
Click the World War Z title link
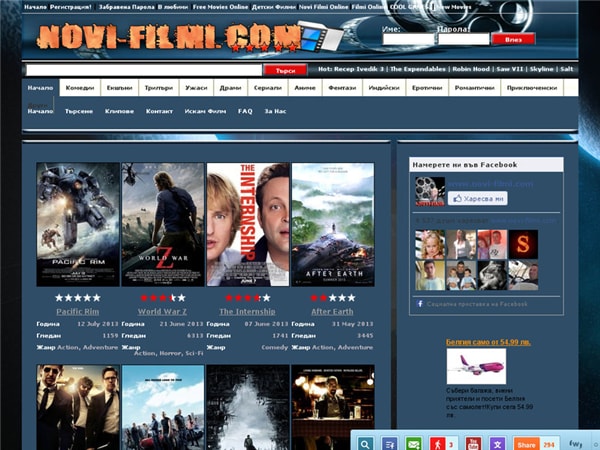click(162, 311)
